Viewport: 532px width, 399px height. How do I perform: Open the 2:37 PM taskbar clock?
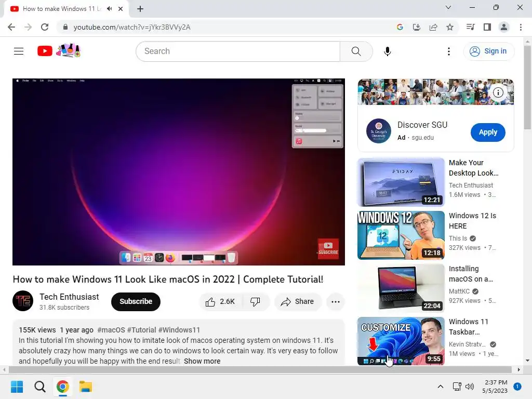click(495, 387)
